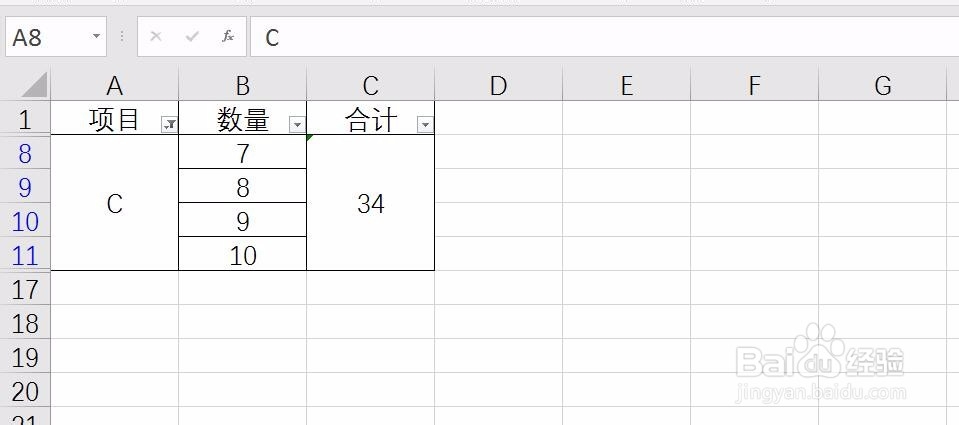Select column G header

882,86
